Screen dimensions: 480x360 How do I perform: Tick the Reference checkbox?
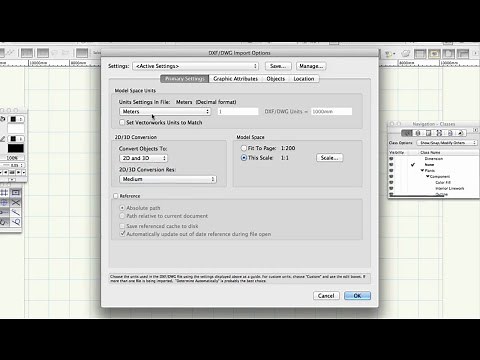click(x=116, y=196)
